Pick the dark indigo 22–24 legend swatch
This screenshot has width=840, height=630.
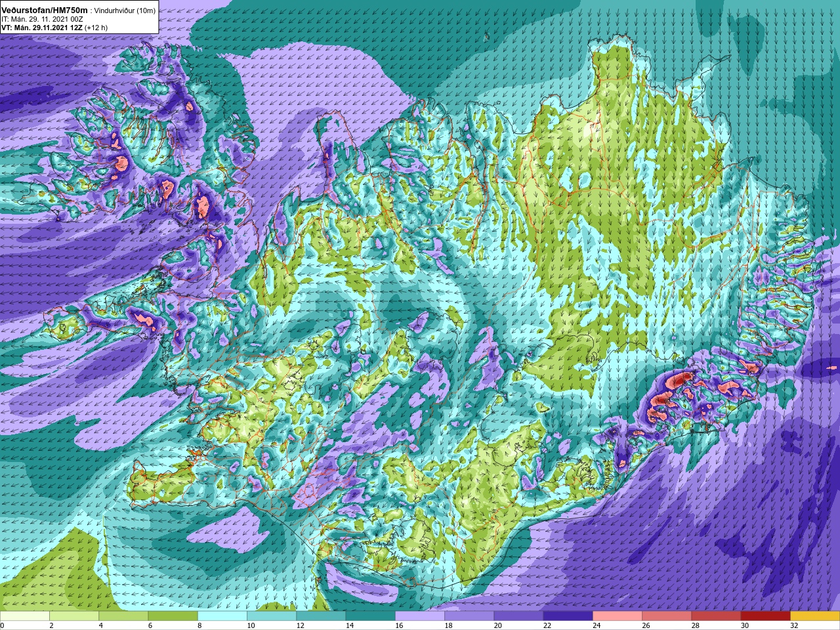pos(568,616)
